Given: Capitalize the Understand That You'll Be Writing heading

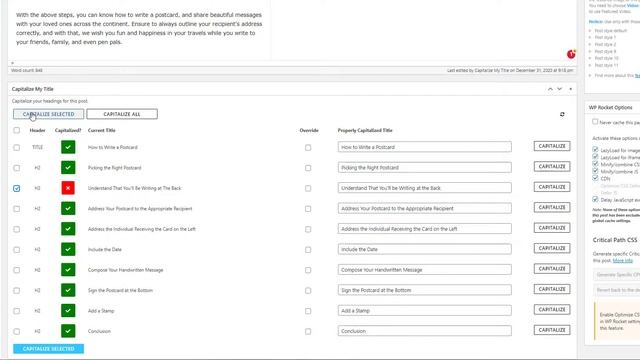Looking at the screenshot, I should coord(552,187).
